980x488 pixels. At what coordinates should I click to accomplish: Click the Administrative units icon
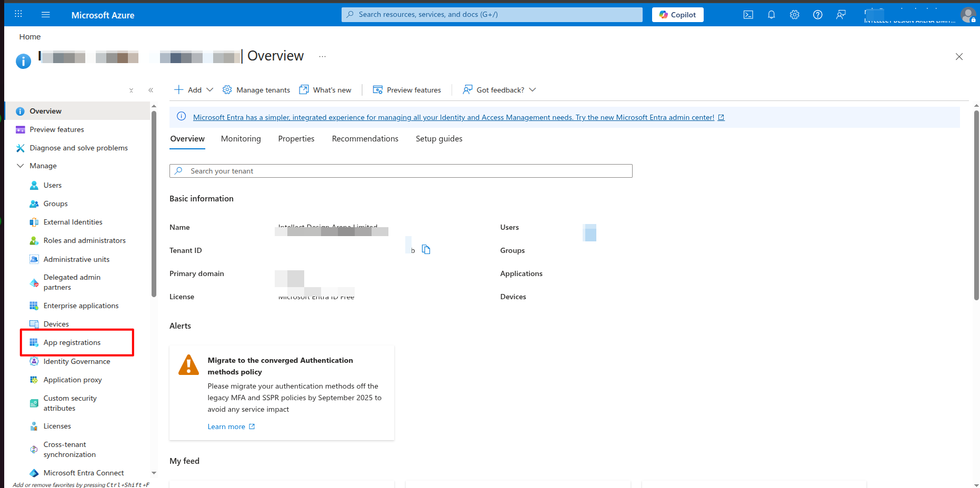pos(34,259)
